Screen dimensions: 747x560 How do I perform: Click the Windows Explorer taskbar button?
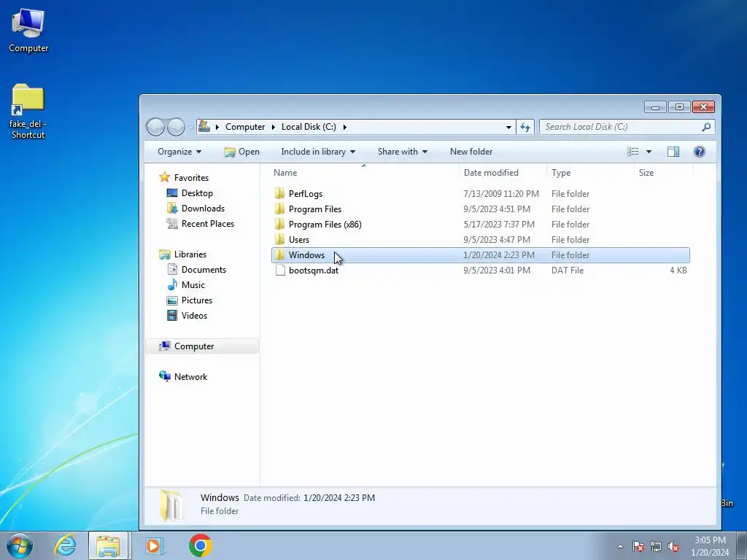tap(108, 545)
